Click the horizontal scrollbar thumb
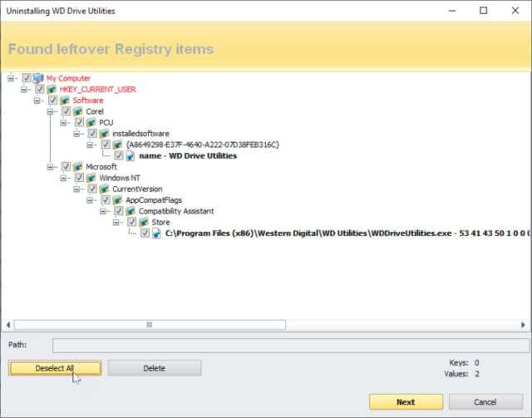The height and width of the screenshot is (418, 532). (x=150, y=325)
